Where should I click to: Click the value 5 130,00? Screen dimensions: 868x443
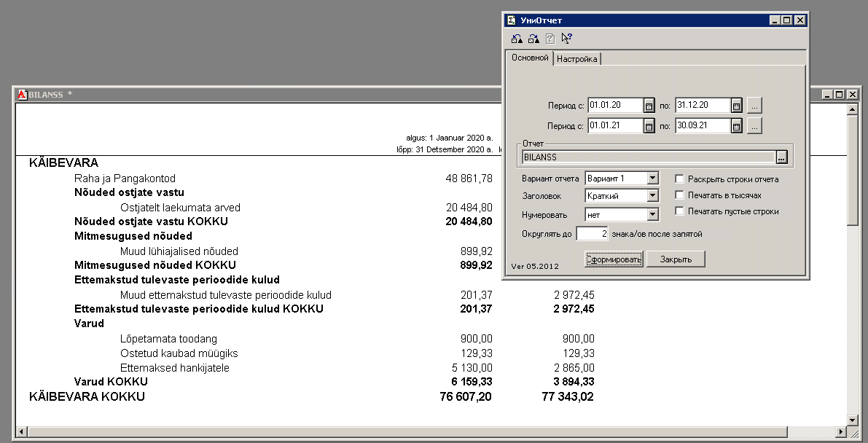[x=472, y=368]
